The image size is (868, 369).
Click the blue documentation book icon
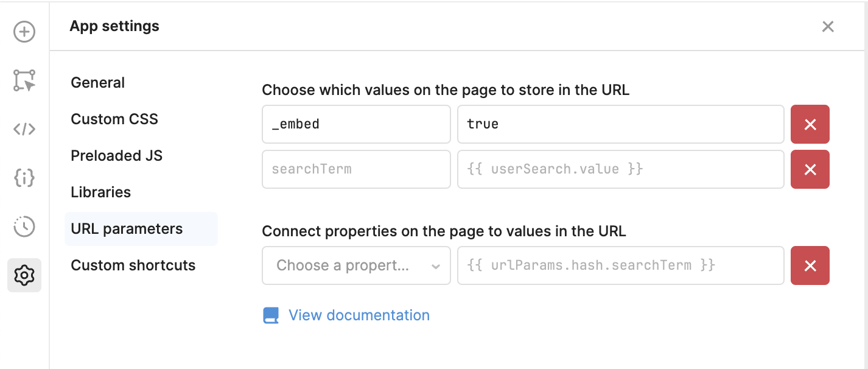tap(271, 315)
